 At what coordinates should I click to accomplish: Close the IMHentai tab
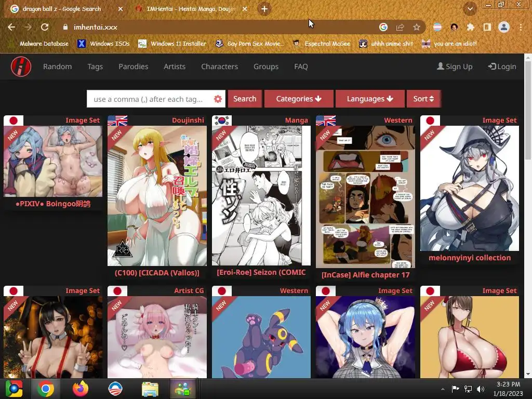tap(245, 9)
